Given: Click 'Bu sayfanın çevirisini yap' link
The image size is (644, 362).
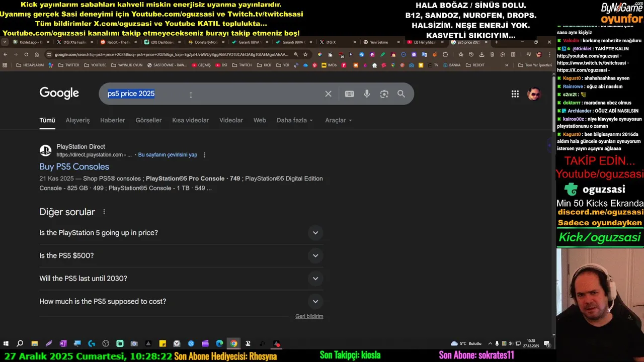Looking at the screenshot, I should click(x=168, y=155).
